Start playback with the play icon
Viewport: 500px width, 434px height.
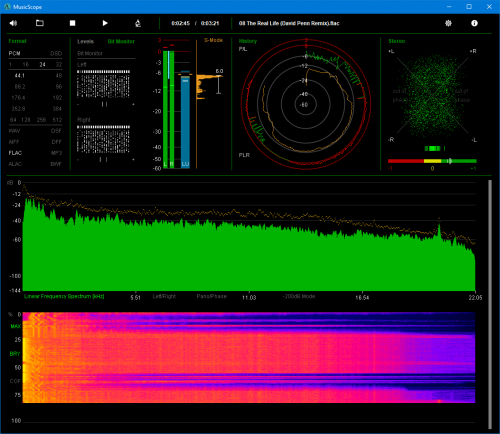click(105, 23)
